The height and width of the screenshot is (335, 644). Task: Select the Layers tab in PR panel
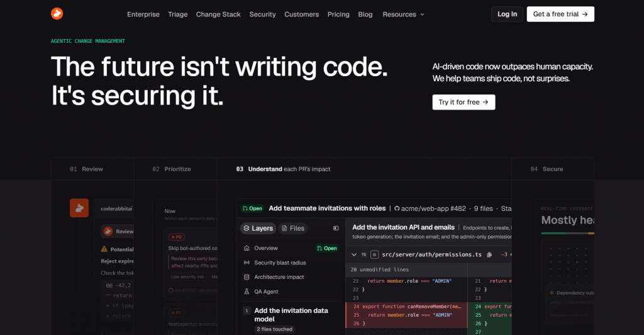[258, 228]
